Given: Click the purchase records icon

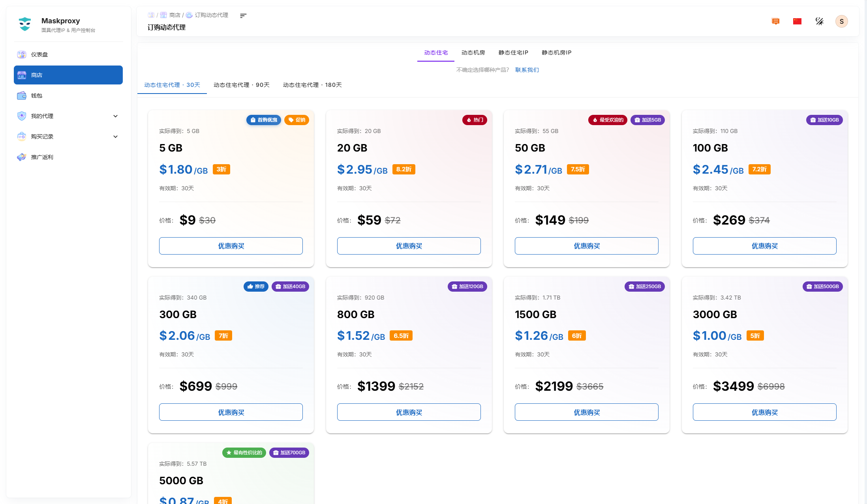Looking at the screenshot, I should [x=22, y=137].
